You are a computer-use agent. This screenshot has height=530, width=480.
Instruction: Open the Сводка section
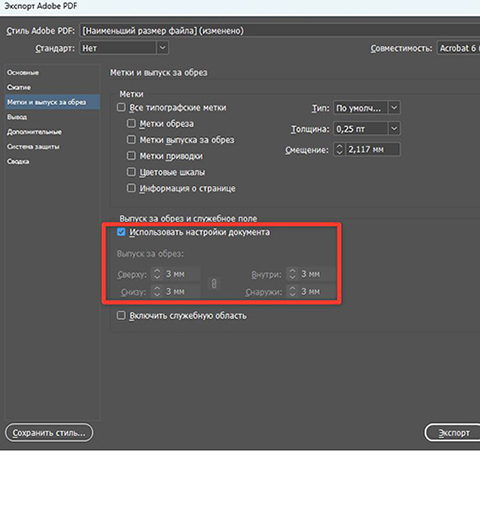[x=18, y=162]
